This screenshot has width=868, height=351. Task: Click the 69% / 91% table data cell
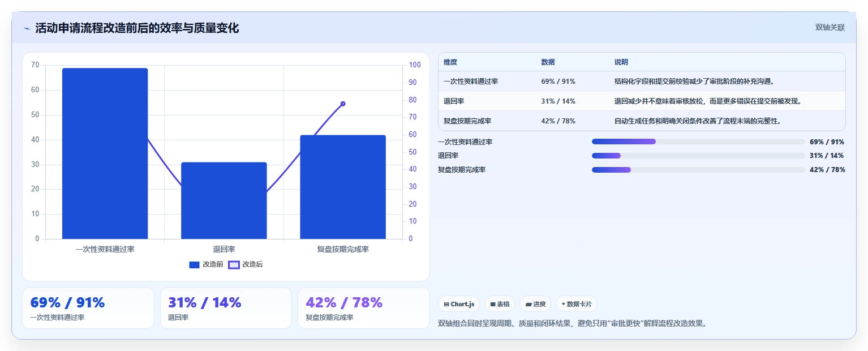click(558, 82)
